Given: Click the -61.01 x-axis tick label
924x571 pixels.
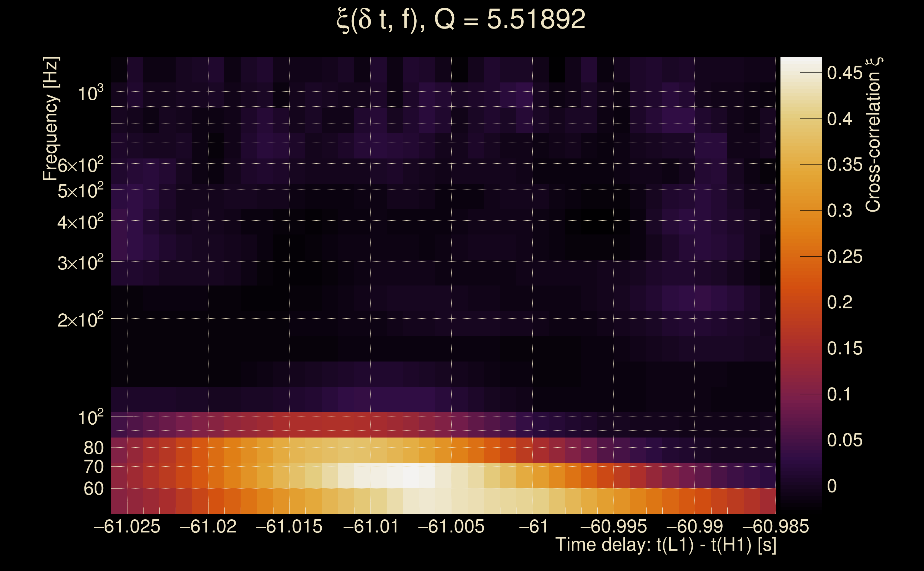Looking at the screenshot, I should click(x=371, y=526).
